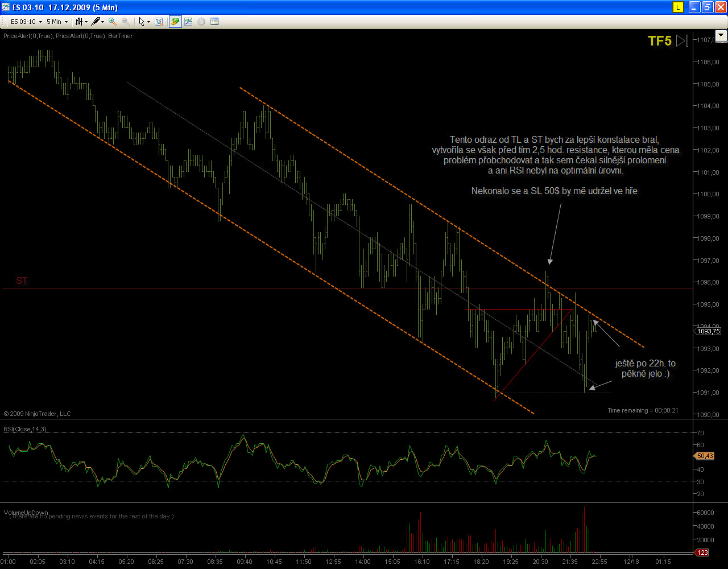Click the greyed-out Strategies icon
The image size is (728, 569).
click(201, 22)
